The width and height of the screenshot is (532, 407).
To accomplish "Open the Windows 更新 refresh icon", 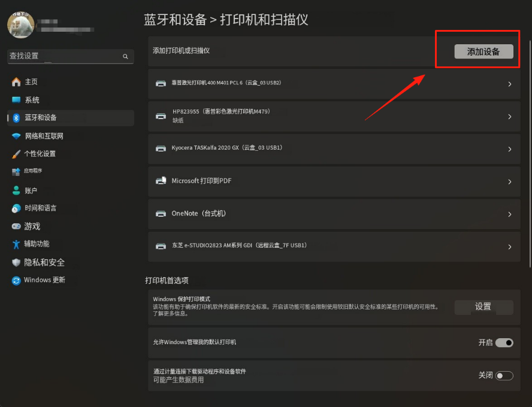I will [x=16, y=281].
